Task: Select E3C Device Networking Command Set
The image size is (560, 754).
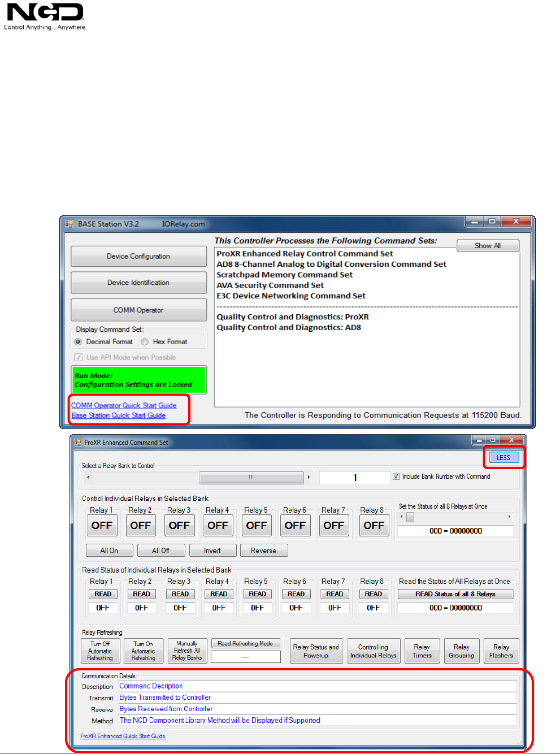Action: point(291,296)
